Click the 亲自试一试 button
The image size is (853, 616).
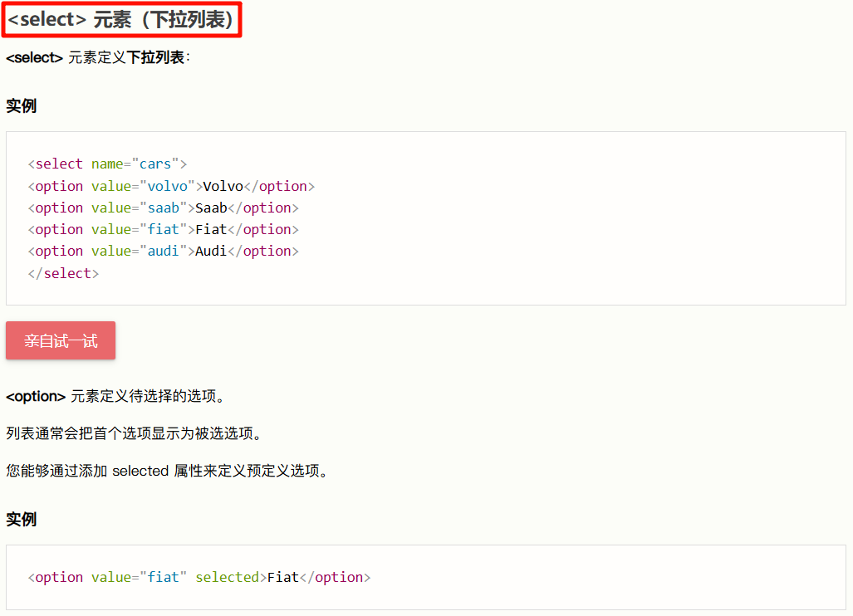pos(61,340)
